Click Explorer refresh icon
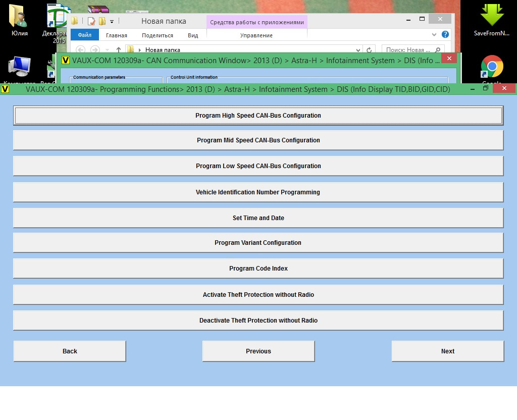Viewport: 517px width, 420px height. (369, 50)
